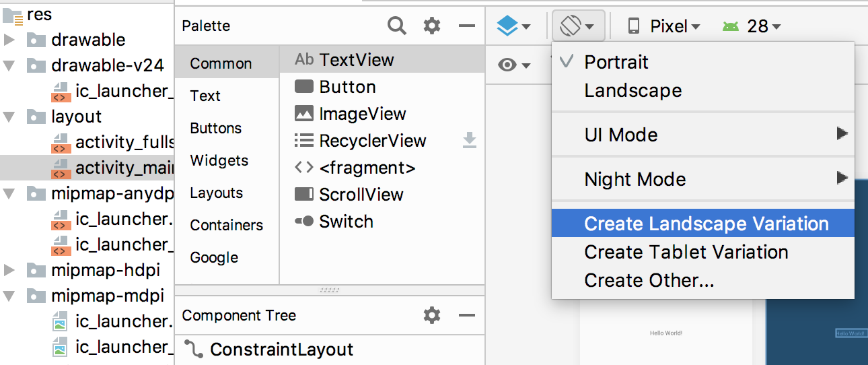Open Palette settings gear
Image resolution: width=868 pixels, height=365 pixels.
432,26
